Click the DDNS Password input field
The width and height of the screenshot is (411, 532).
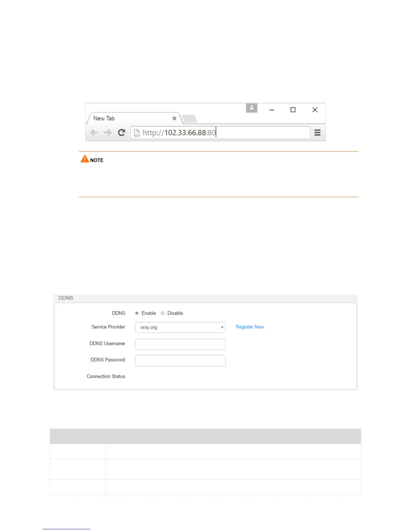click(x=180, y=360)
